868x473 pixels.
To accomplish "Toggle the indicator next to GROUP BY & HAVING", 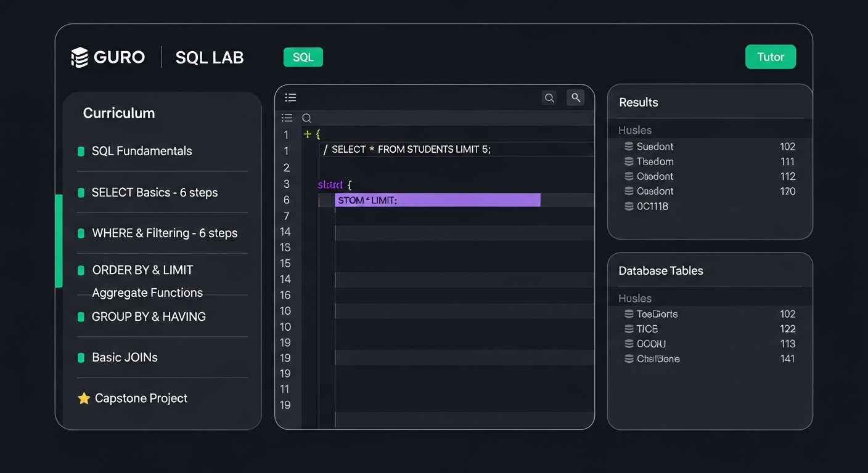I will pyautogui.click(x=82, y=317).
